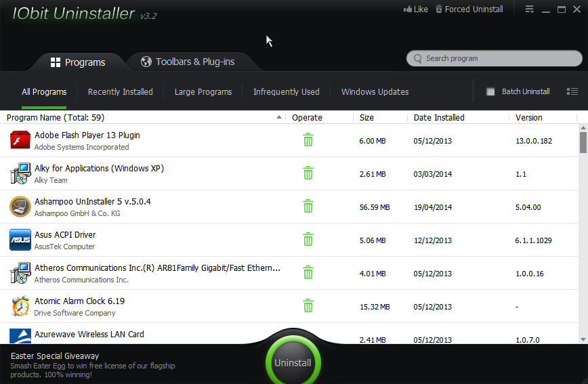Screen dimensions: 588x384
Task: Click version value 13.0.0.182
Action: [x=534, y=141]
